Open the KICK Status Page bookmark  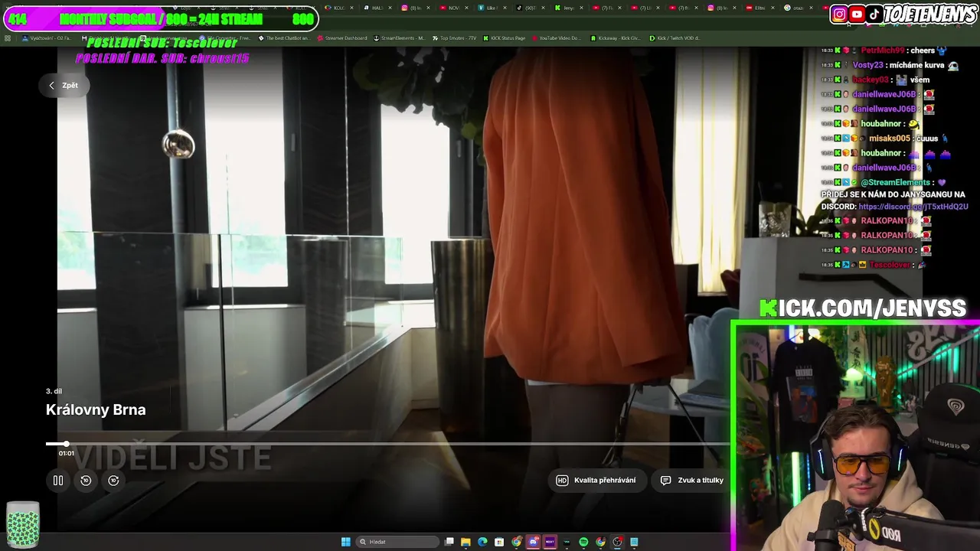pyautogui.click(x=503, y=37)
